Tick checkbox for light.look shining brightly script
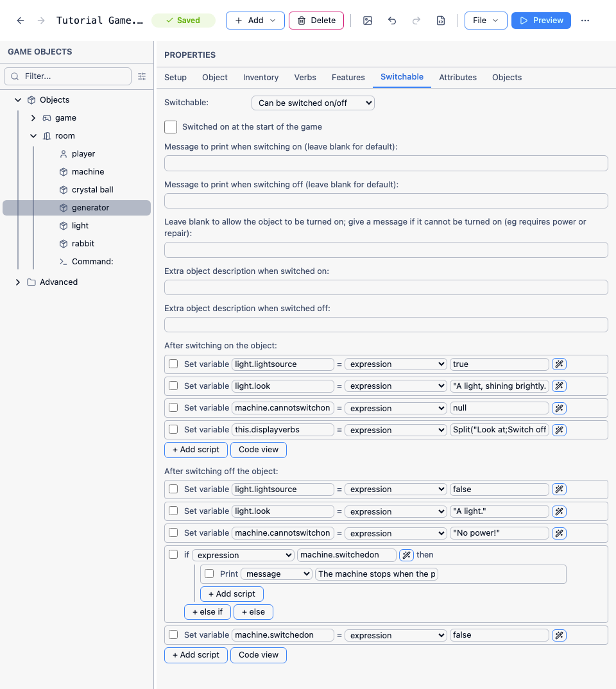The width and height of the screenshot is (616, 689). (x=173, y=386)
